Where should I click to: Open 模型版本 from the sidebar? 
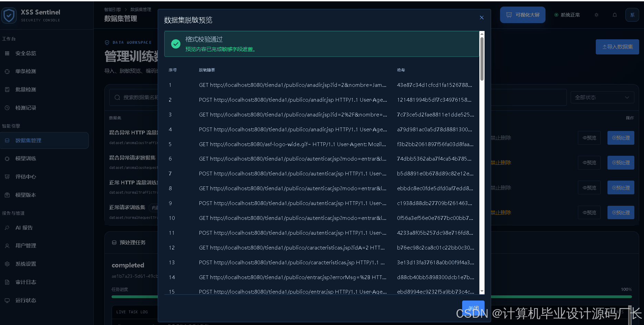click(26, 195)
